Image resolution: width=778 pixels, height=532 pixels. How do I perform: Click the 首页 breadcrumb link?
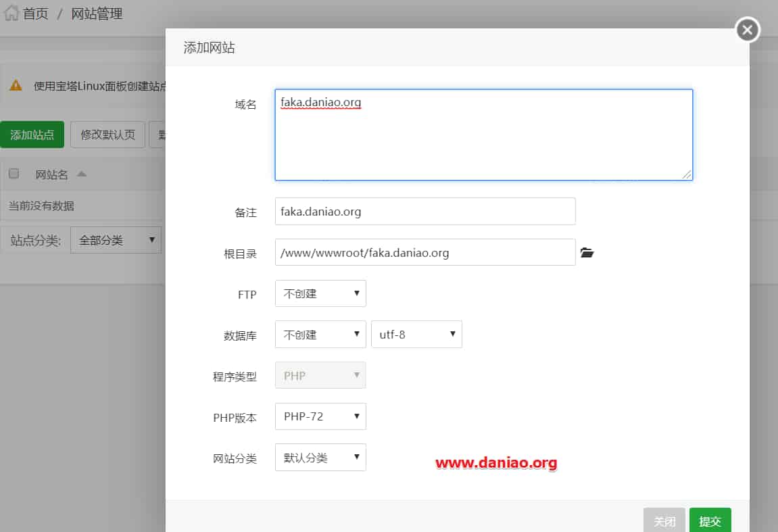pos(36,14)
